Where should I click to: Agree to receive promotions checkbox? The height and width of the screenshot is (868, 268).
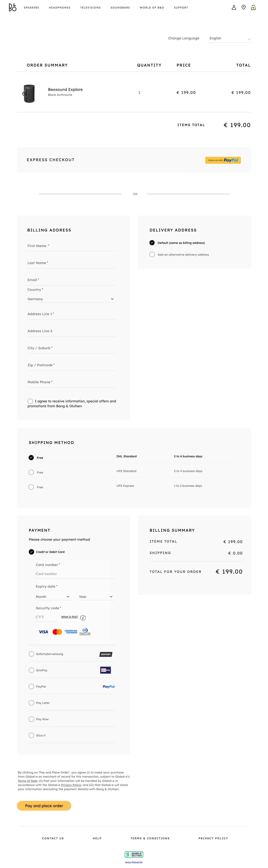point(30,401)
